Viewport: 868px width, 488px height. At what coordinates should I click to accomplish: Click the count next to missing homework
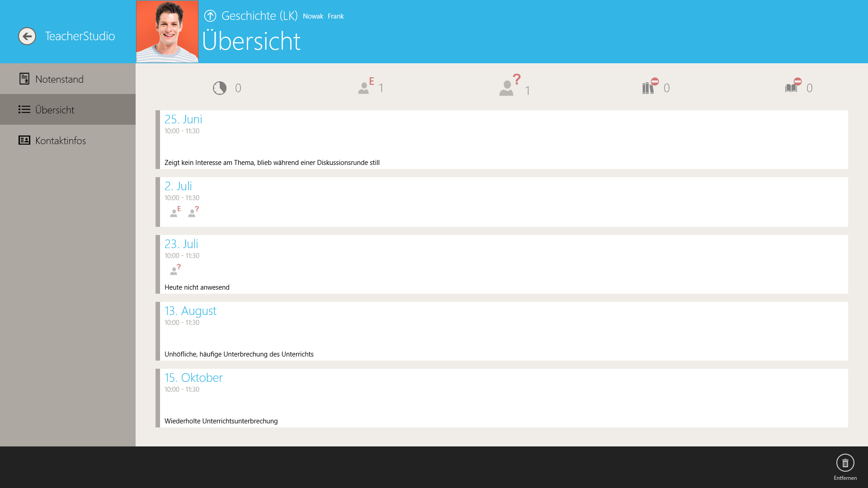click(810, 88)
